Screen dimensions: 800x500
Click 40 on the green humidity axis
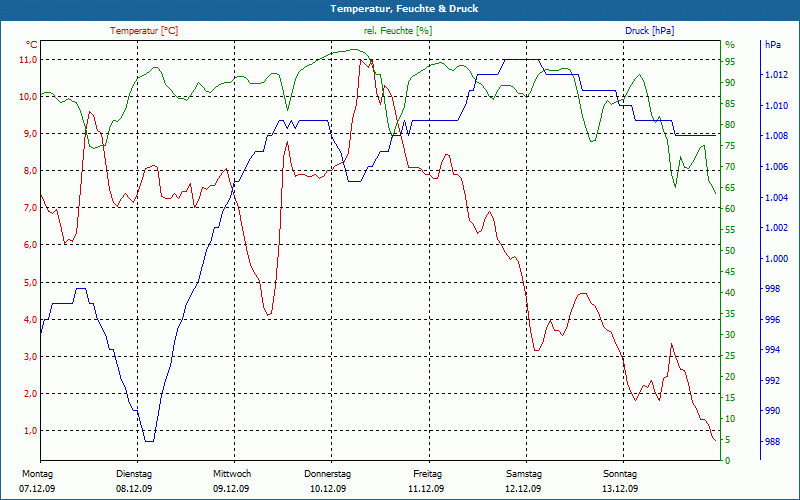click(x=730, y=292)
